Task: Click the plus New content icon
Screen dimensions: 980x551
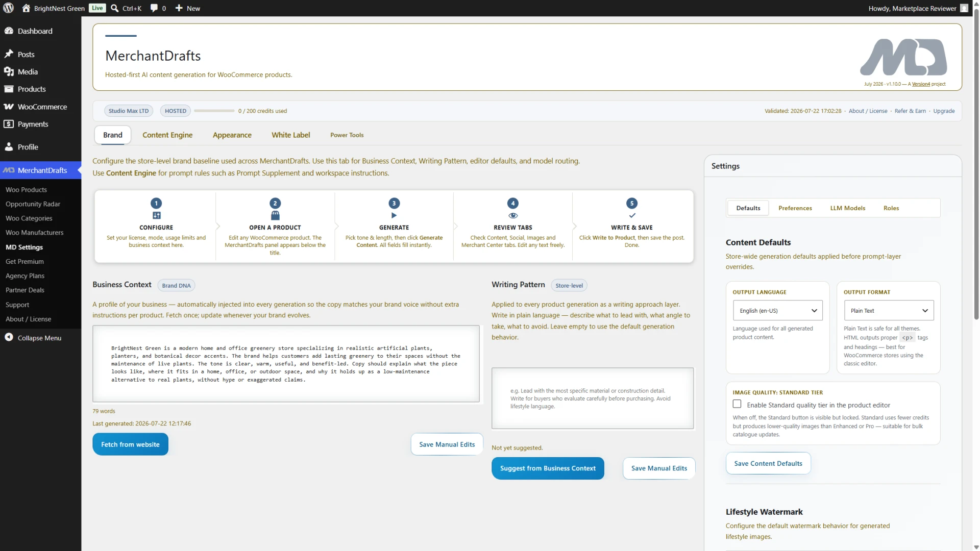Action: click(x=179, y=8)
